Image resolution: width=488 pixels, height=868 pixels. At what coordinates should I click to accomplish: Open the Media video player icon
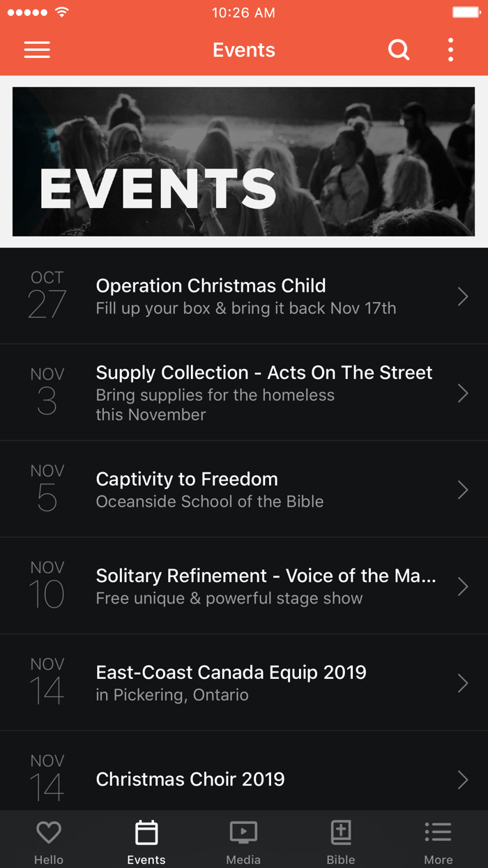click(243, 832)
